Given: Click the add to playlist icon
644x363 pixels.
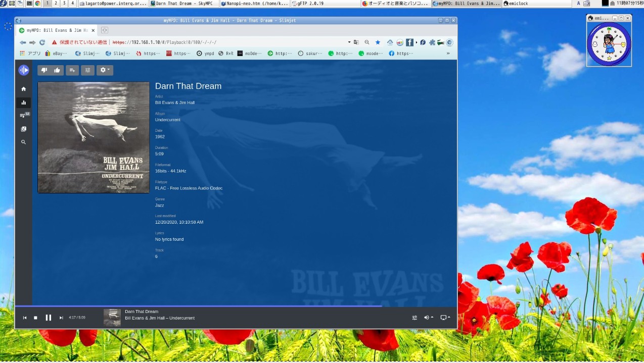Looking at the screenshot, I should pos(72,70).
